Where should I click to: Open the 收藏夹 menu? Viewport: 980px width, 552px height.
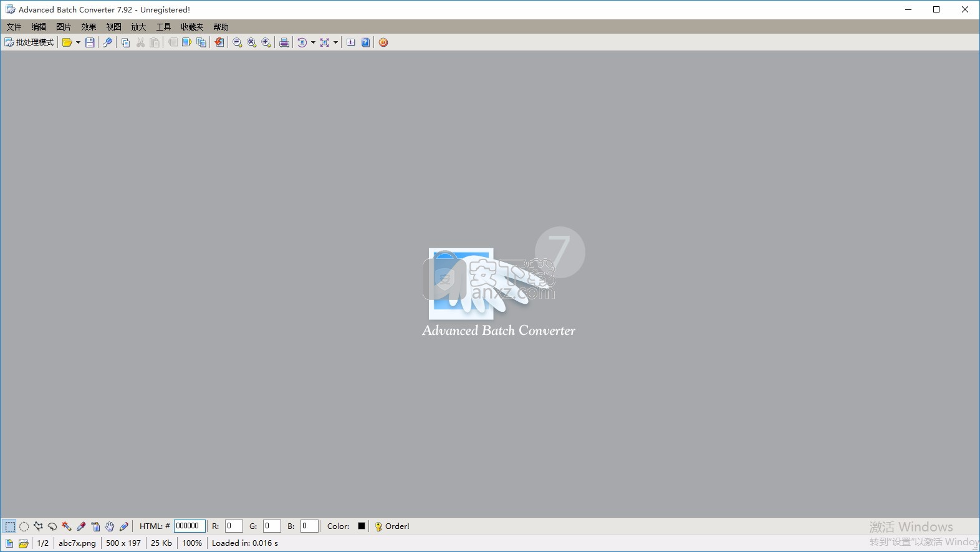point(192,27)
